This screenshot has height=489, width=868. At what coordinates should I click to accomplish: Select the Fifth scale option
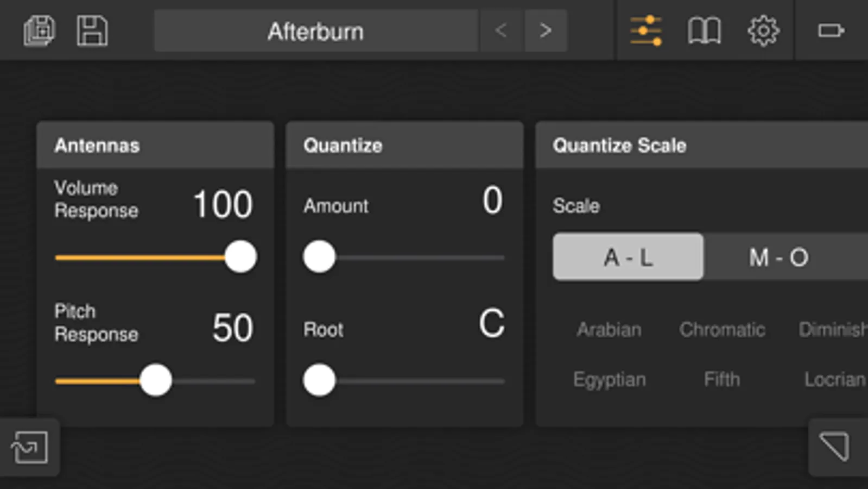point(722,379)
